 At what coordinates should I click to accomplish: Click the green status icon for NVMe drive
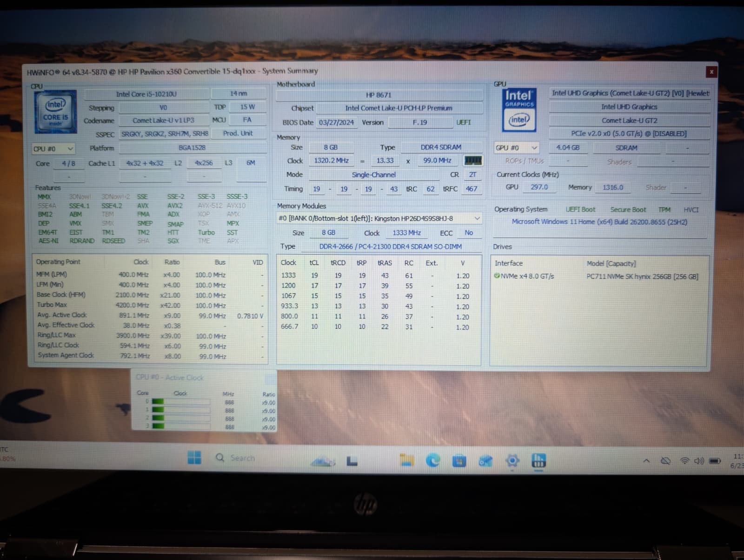coord(497,276)
